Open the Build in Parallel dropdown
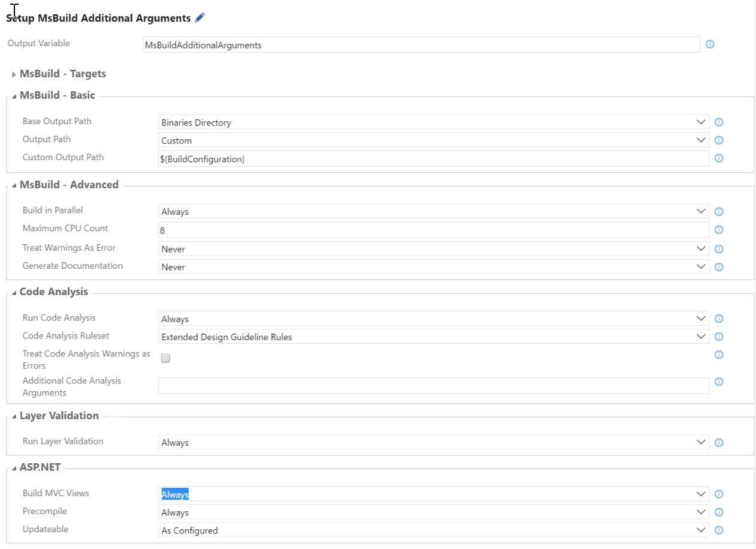The width and height of the screenshot is (756, 549). click(x=700, y=211)
